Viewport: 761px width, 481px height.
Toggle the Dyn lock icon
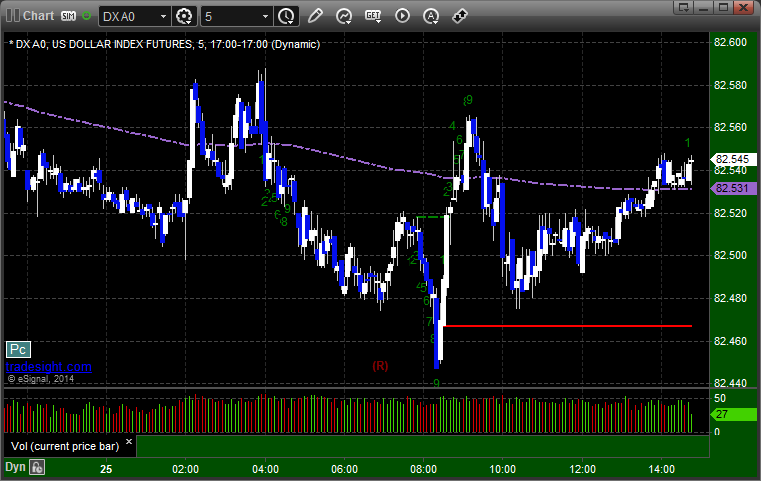click(37, 467)
